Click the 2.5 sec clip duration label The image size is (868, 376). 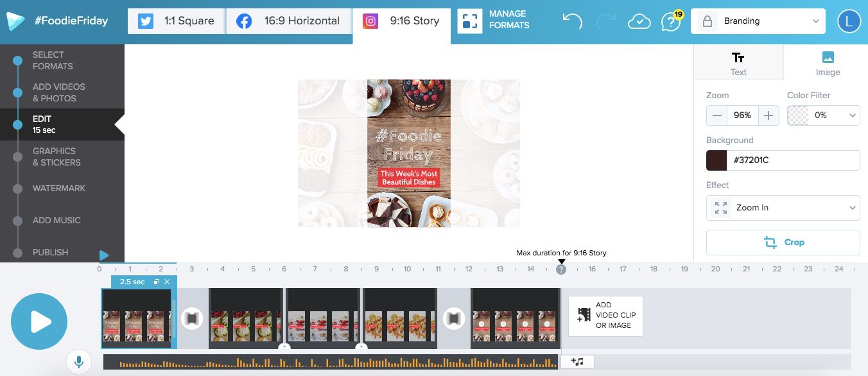[132, 282]
